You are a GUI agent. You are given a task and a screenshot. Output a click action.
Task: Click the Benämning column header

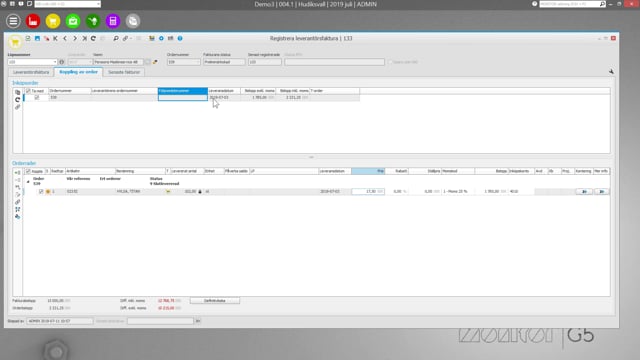click(x=140, y=171)
